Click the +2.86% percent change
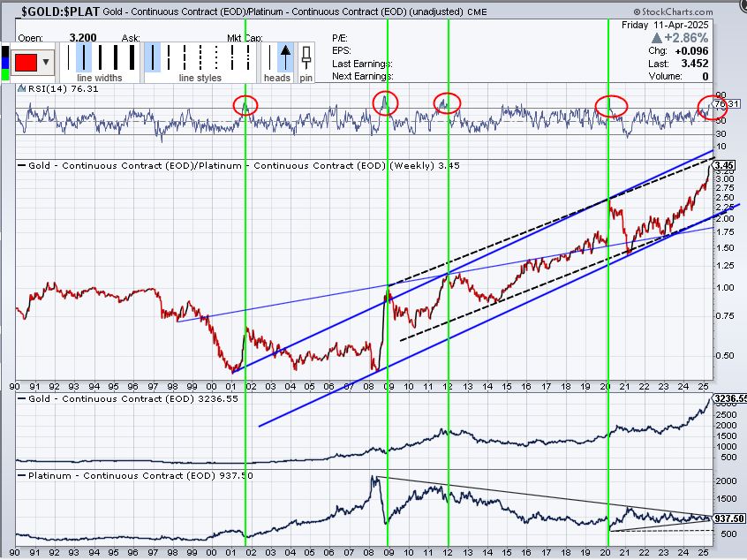Screen dimensions: 747x560 tap(686, 38)
